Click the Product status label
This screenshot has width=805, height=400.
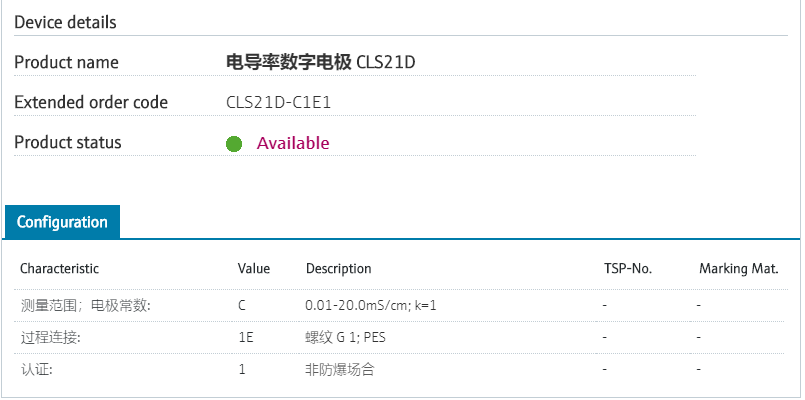[x=67, y=143]
